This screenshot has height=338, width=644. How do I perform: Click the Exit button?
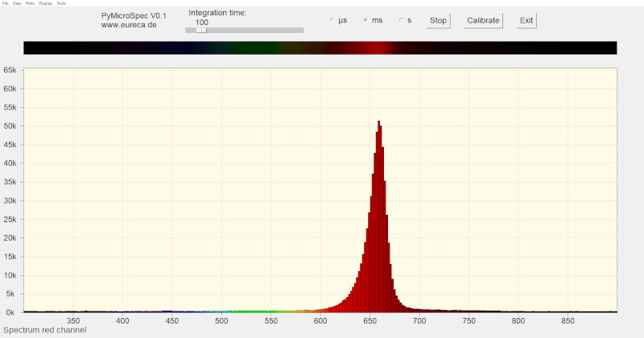(x=526, y=20)
